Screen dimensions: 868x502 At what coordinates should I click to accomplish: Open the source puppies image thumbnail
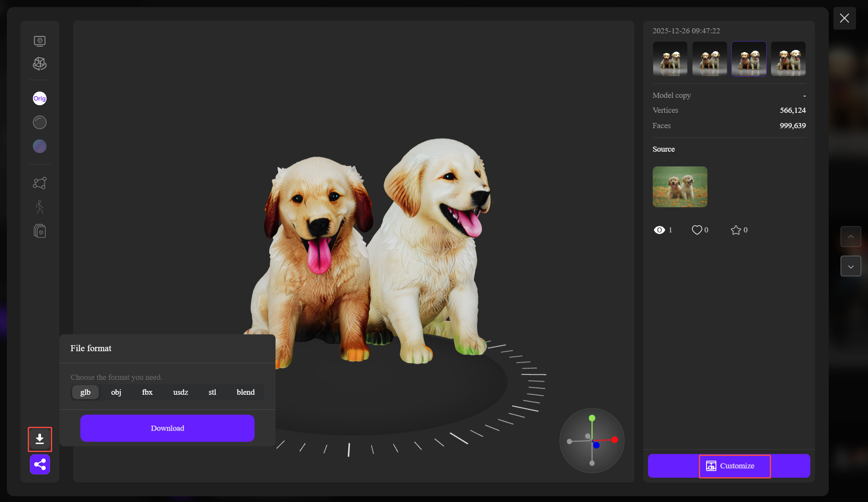680,187
